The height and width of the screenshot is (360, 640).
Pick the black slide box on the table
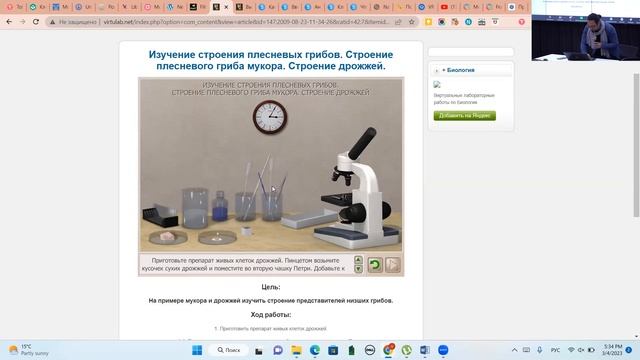[x=160, y=216]
